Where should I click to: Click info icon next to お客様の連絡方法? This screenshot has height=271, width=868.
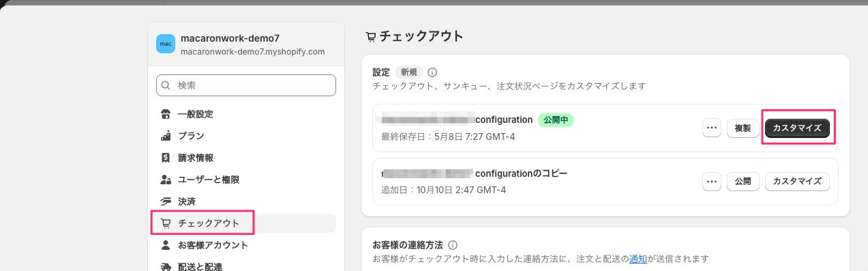click(453, 244)
